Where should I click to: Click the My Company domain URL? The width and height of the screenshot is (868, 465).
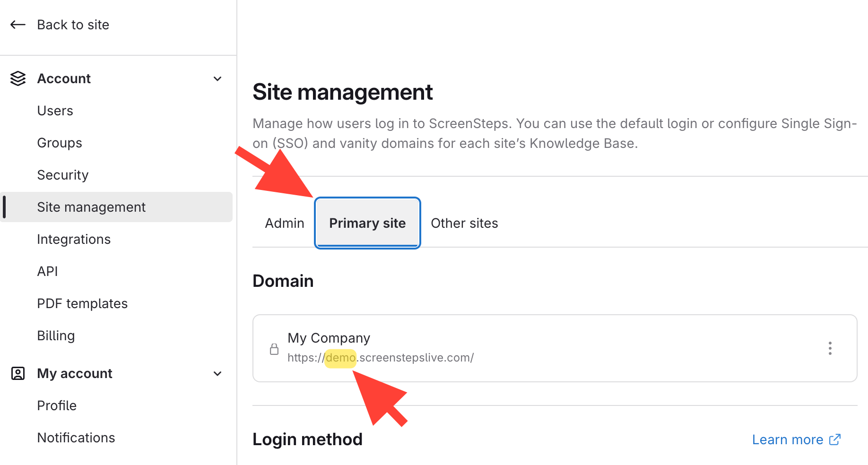point(381,358)
